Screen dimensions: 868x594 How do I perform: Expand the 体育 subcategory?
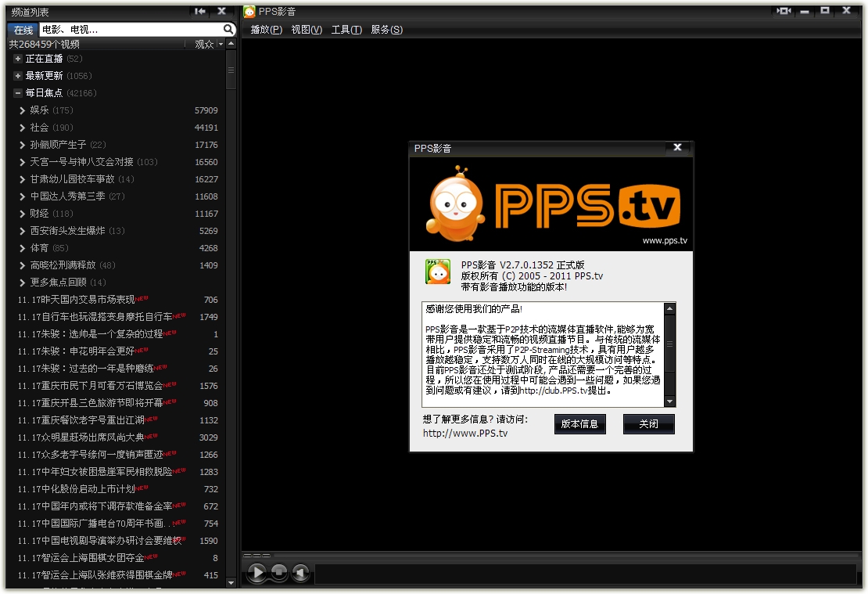click(22, 247)
